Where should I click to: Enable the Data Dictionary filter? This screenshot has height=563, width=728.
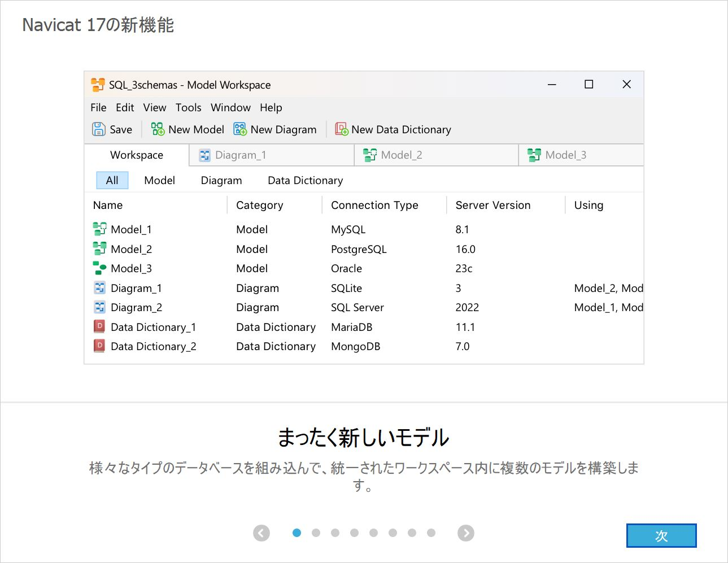305,180
